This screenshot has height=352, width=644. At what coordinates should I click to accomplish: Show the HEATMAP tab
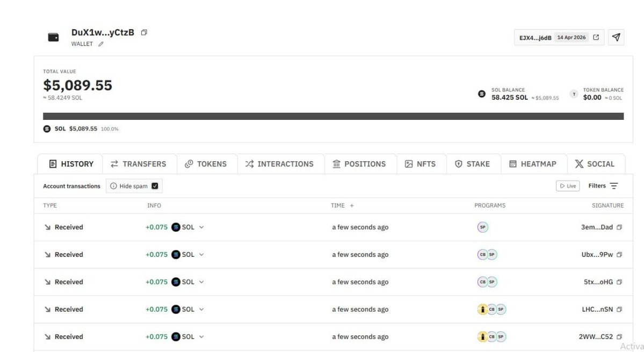[x=534, y=164]
